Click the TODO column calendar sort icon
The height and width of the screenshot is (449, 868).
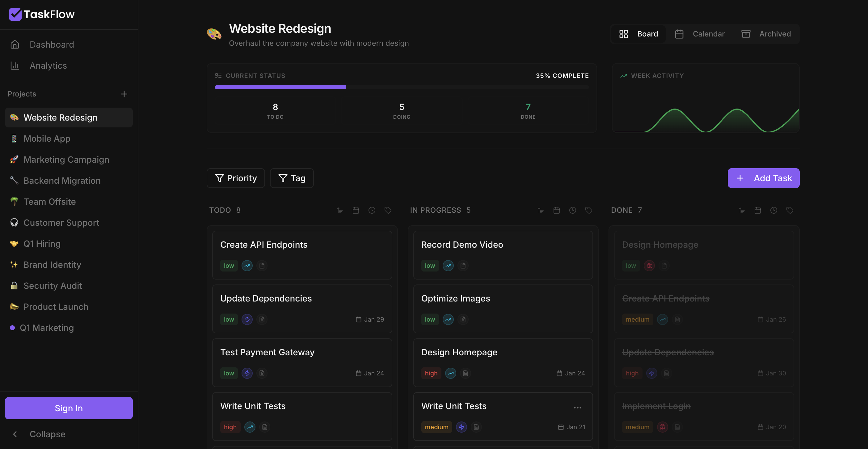pyautogui.click(x=356, y=210)
